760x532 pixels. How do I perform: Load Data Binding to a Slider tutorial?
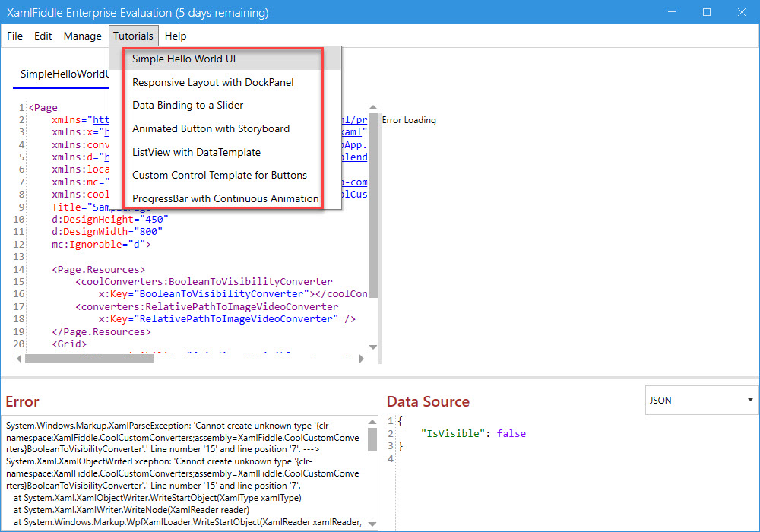pos(226,105)
